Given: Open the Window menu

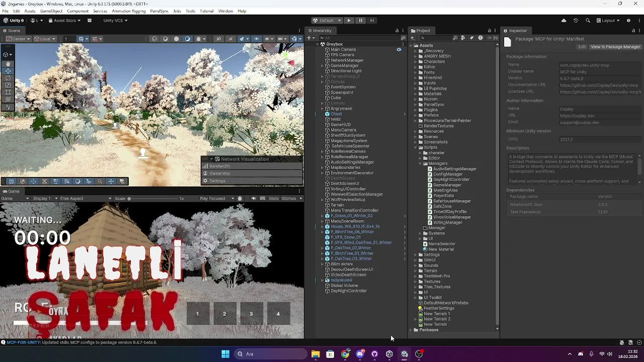Looking at the screenshot, I should [x=225, y=11].
